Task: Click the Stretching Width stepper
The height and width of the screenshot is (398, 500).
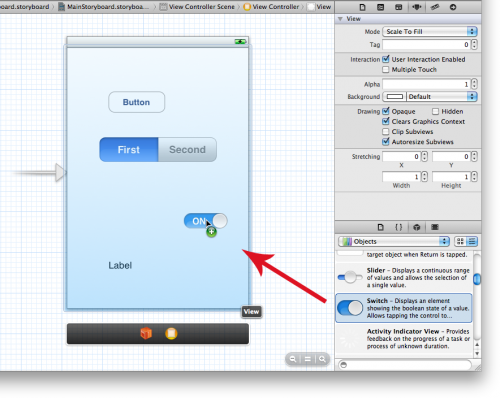Action: click(424, 177)
